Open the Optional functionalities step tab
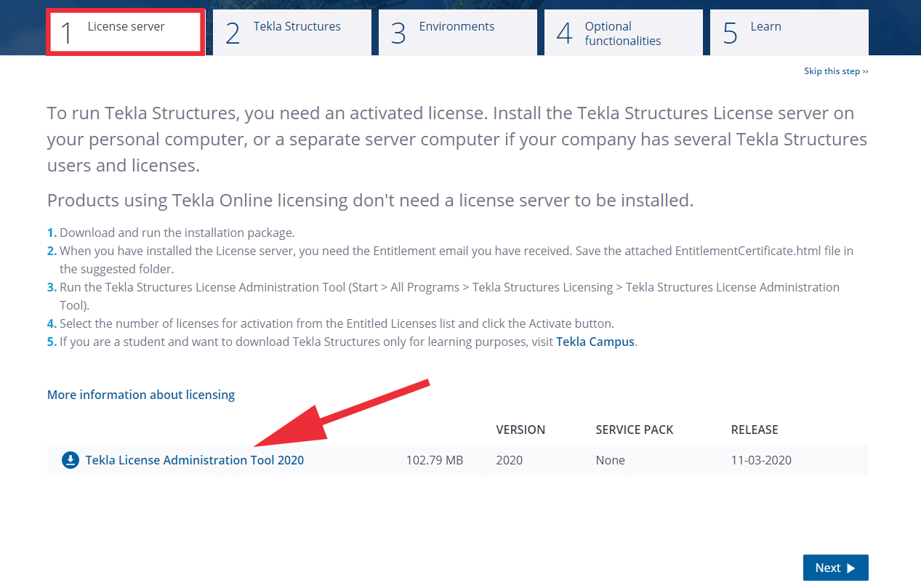The width and height of the screenshot is (921, 588). 624,32
